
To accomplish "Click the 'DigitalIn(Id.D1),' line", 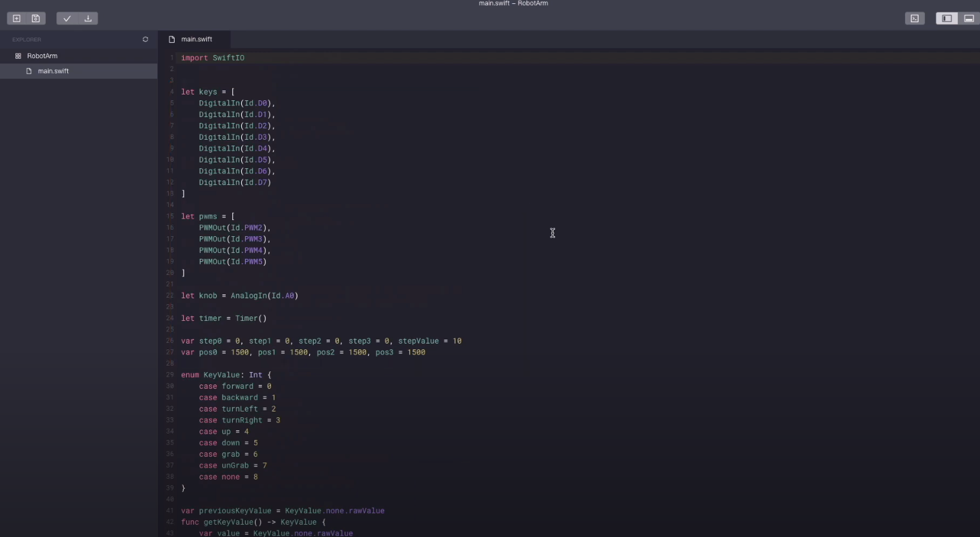I will 237,115.
